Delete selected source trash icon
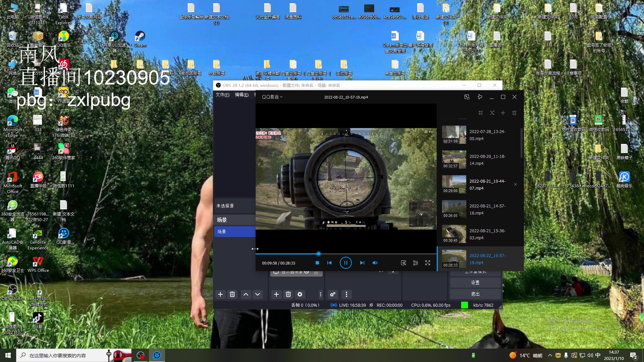Viewport: 644px width, 362px height. [x=288, y=294]
